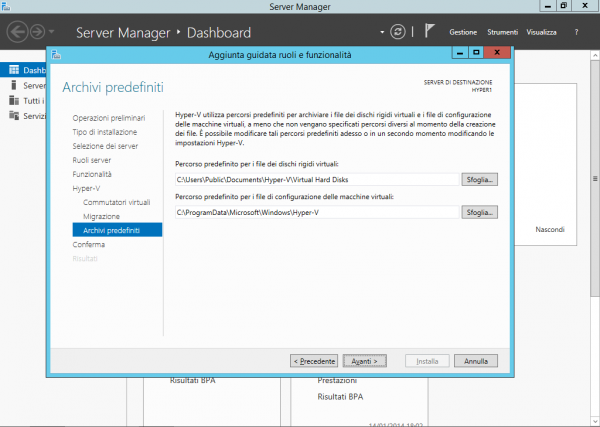Click the local server icon in sidebar
This screenshot has width=600, height=427.
click(x=14, y=85)
